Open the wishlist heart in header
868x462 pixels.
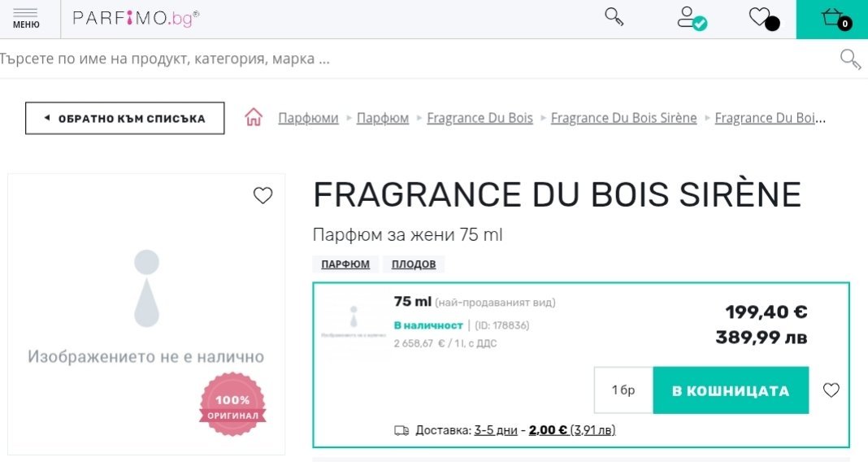762,18
